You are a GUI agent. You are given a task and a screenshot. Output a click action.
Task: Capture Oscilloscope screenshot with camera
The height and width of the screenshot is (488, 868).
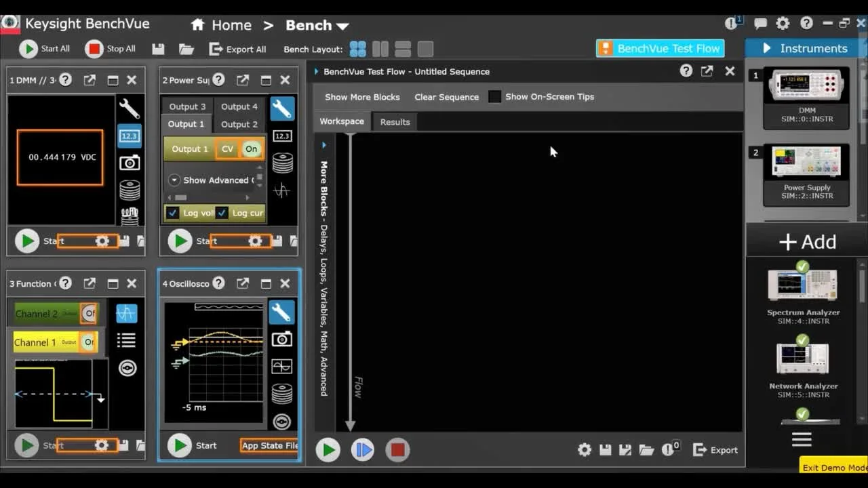(281, 339)
